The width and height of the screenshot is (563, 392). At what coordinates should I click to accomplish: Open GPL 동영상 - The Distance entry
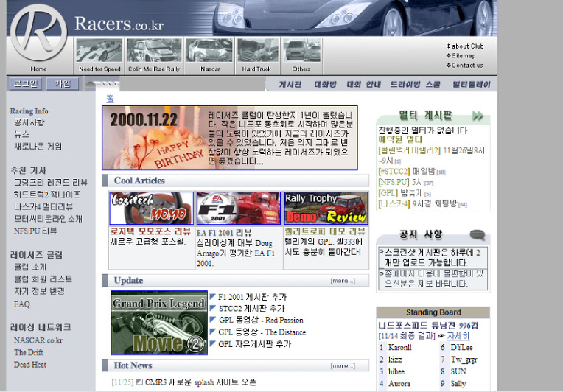pyautogui.click(x=262, y=332)
